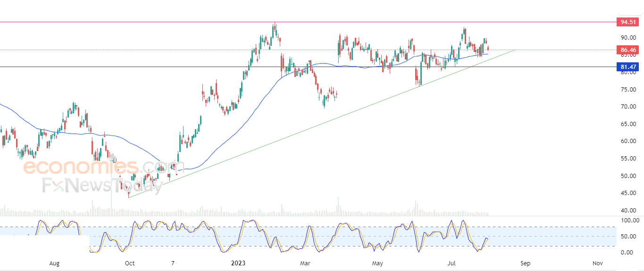Click the Mar label on time axis
The image size is (644, 271).
(x=306, y=263)
